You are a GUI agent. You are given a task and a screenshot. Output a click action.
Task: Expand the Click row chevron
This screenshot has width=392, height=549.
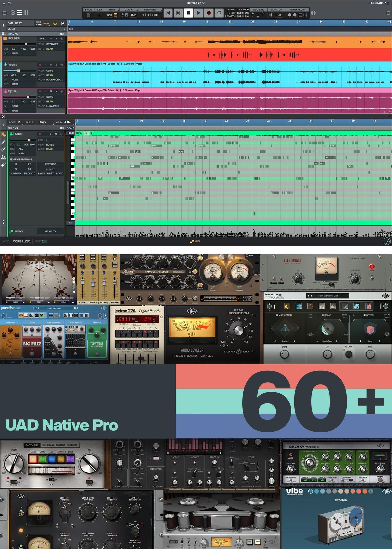point(65,29)
